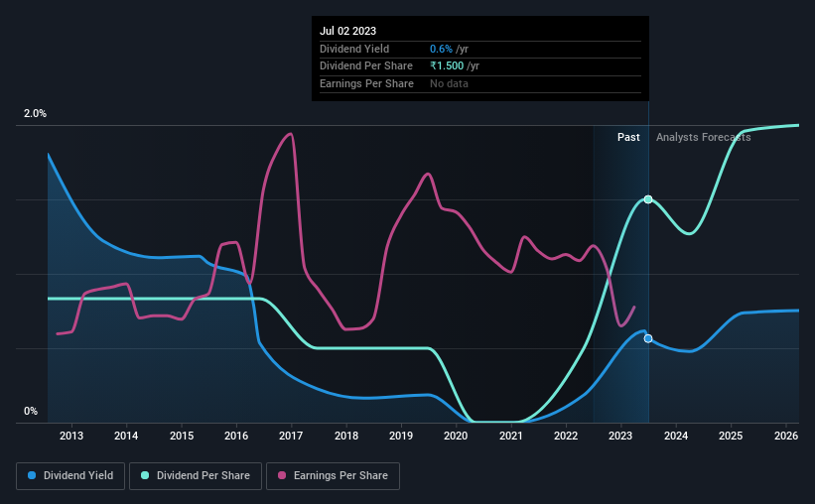Screen dimensions: 815x504
Task: Click the Analysts Forecasts label
Action: 703,137
